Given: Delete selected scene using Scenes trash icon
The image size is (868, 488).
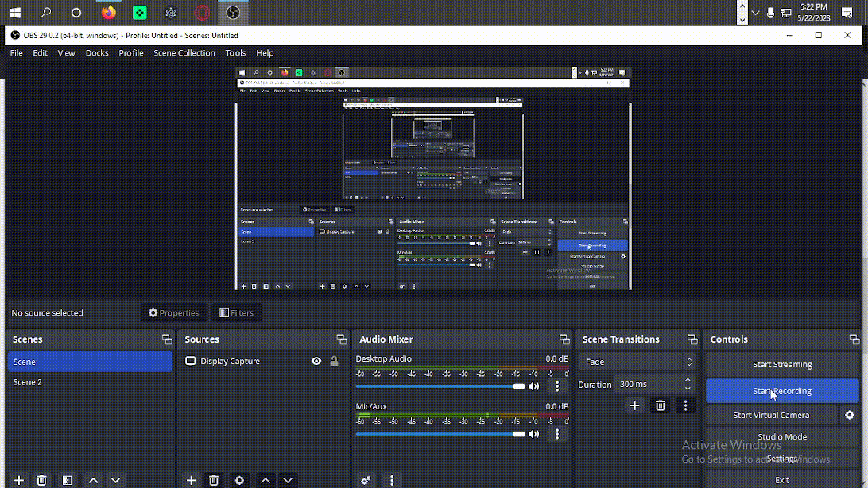Looking at the screenshot, I should (x=42, y=480).
